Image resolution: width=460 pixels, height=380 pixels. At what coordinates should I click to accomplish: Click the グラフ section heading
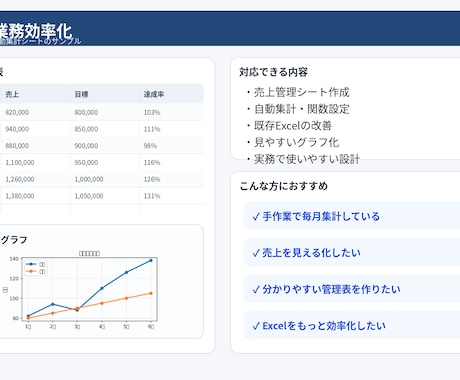point(14,240)
